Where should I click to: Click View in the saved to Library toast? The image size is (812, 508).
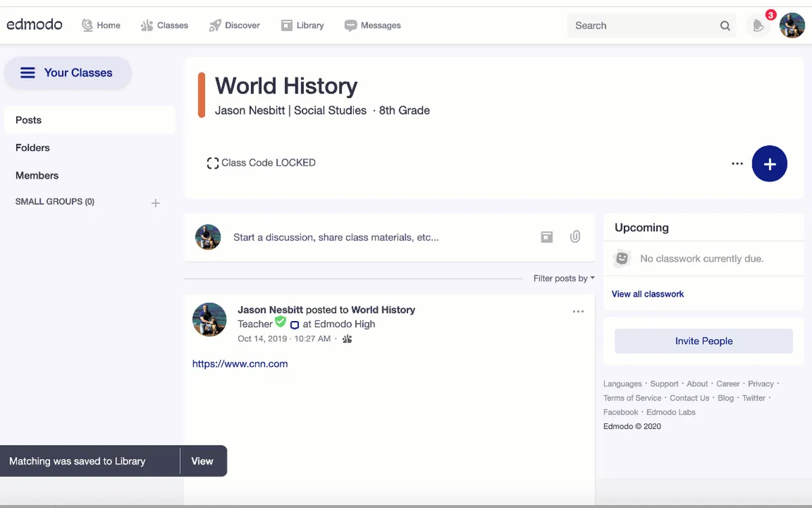tap(202, 461)
